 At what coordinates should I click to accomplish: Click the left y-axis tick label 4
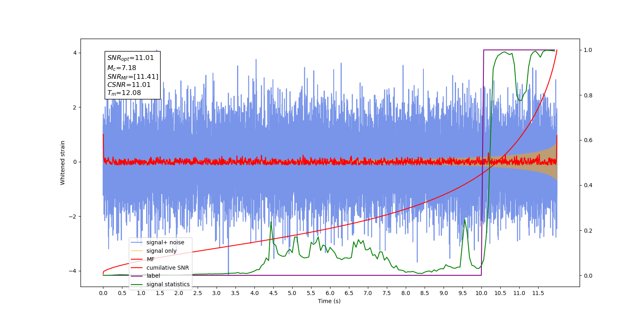(x=75, y=53)
